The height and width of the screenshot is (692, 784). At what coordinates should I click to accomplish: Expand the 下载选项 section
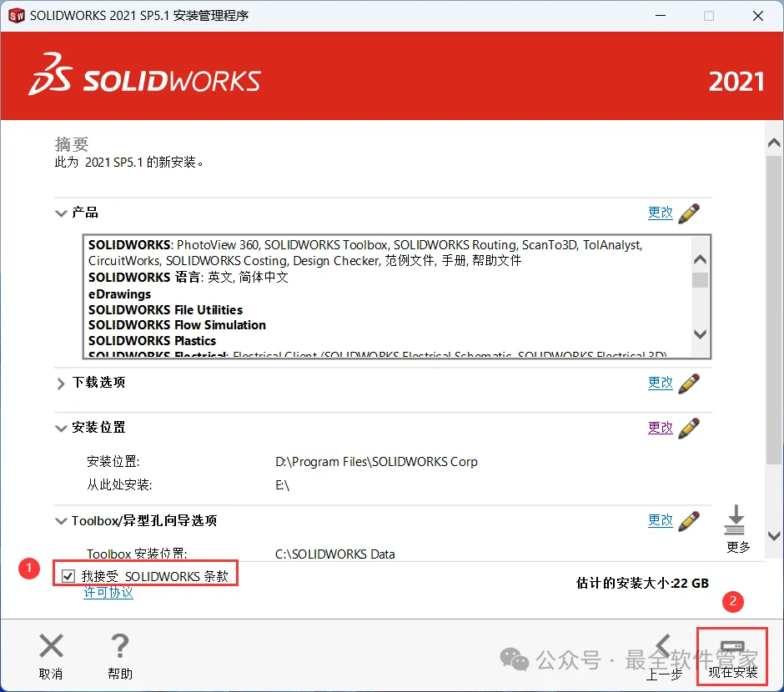61,384
